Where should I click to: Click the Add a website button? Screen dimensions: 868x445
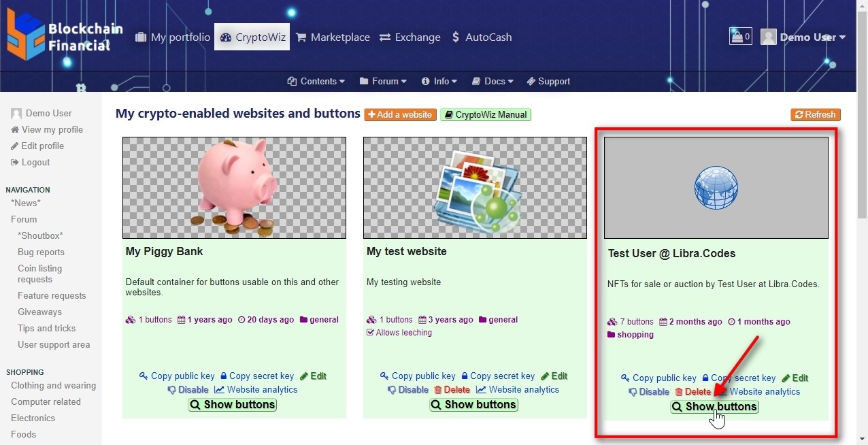click(x=399, y=115)
